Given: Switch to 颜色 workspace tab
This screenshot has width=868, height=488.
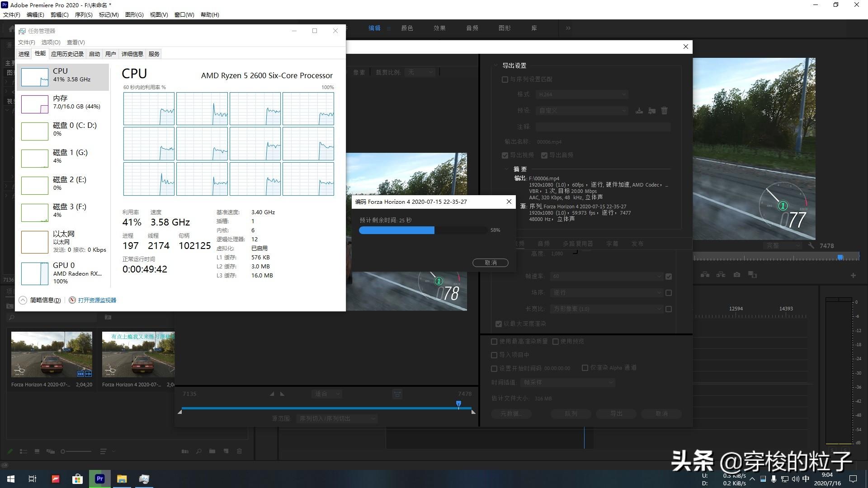Looking at the screenshot, I should pyautogui.click(x=407, y=28).
